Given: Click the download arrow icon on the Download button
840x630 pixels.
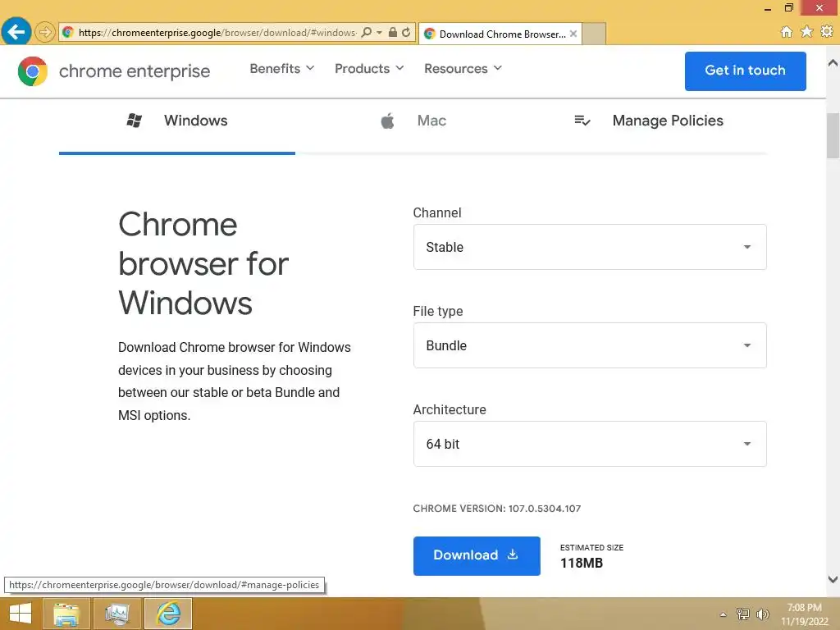Looking at the screenshot, I should click(513, 555).
